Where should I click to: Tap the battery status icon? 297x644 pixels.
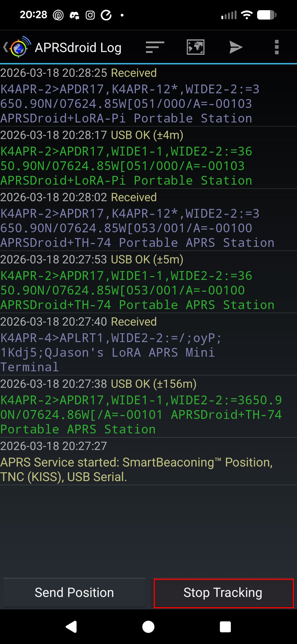266,15
